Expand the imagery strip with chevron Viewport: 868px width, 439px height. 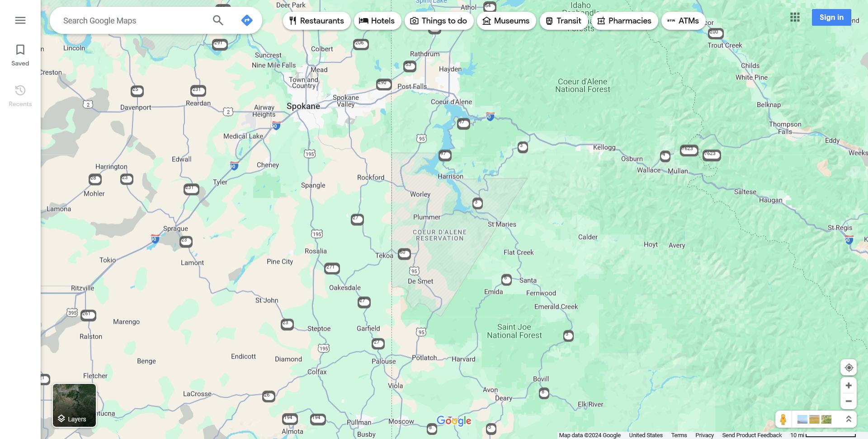(x=849, y=420)
